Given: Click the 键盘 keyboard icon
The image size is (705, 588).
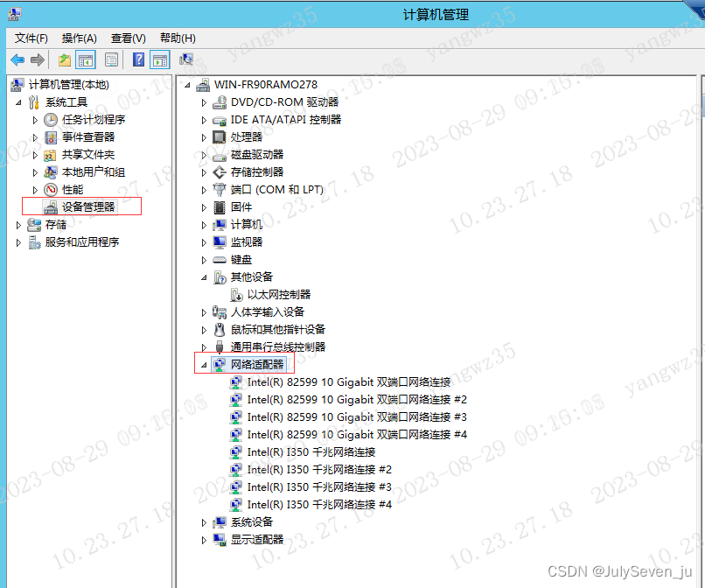Looking at the screenshot, I should [x=220, y=260].
